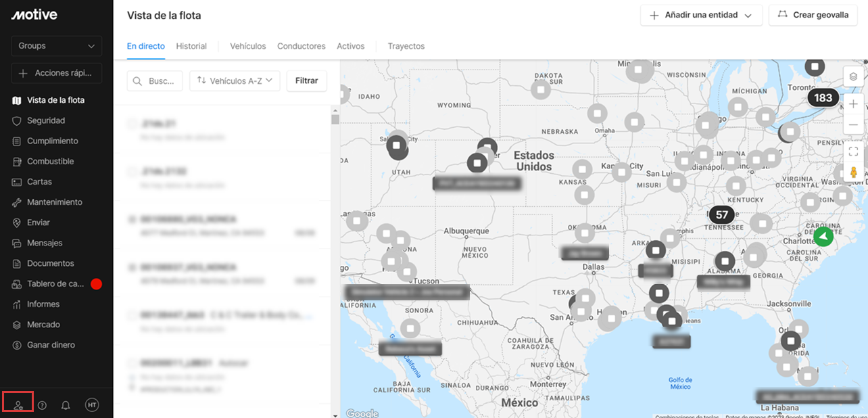Open the notifications bell

pos(66,405)
